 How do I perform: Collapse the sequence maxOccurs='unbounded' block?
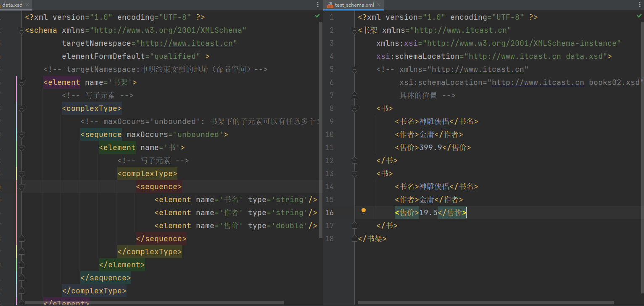[x=21, y=135]
